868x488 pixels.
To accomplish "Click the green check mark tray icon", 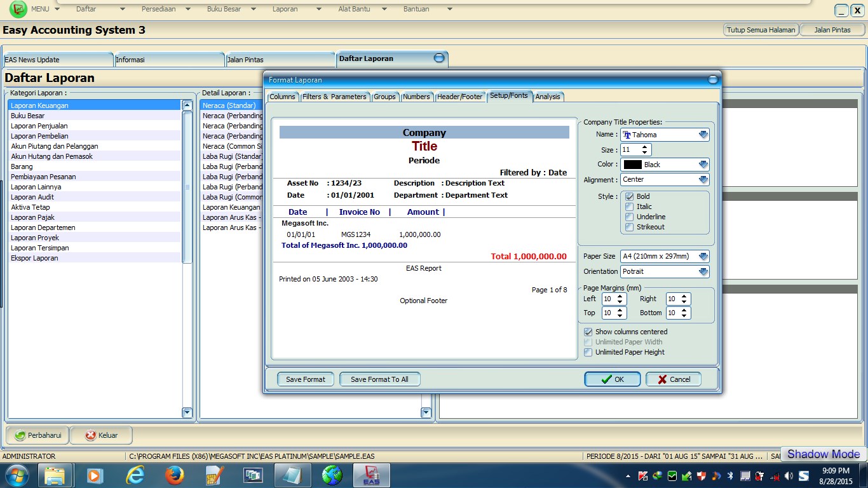I will pyautogui.click(x=672, y=476).
